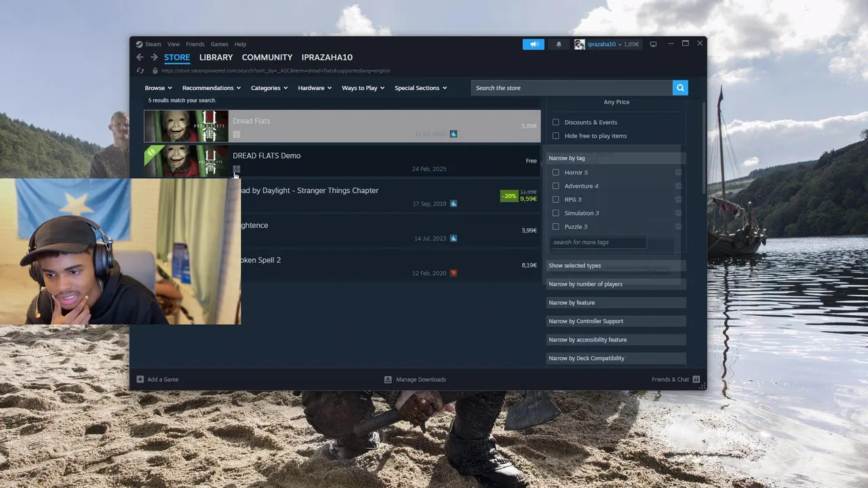Open the View menu

174,44
